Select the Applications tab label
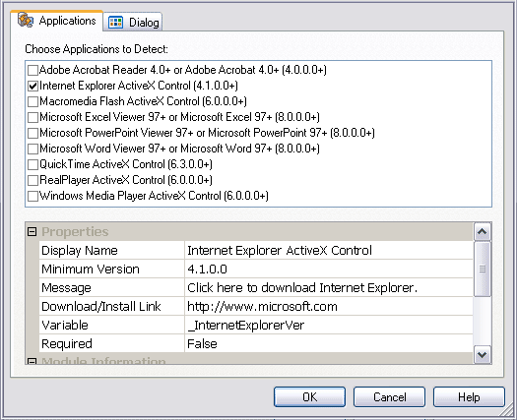Image resolution: width=517 pixels, height=420 pixels. (67, 21)
